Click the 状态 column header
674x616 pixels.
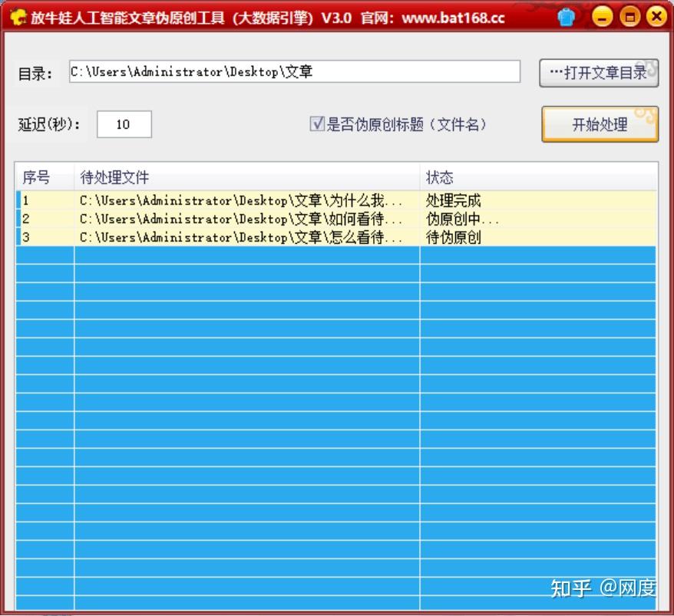click(x=538, y=177)
